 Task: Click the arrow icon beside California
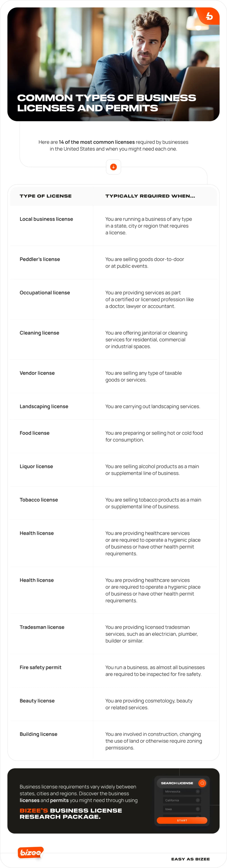point(198,800)
